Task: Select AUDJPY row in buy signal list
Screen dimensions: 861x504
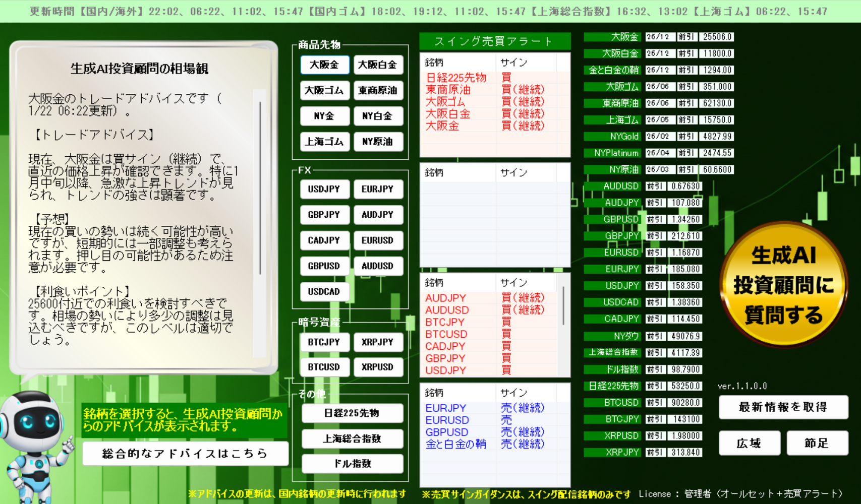Action: coord(488,298)
